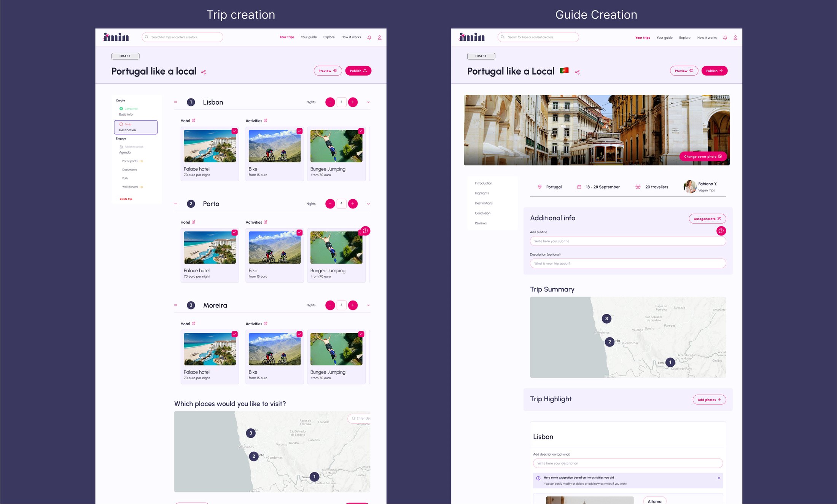The image size is (837, 504).
Task: Edit the Activities section under Lisbon
Action: pyautogui.click(x=266, y=121)
